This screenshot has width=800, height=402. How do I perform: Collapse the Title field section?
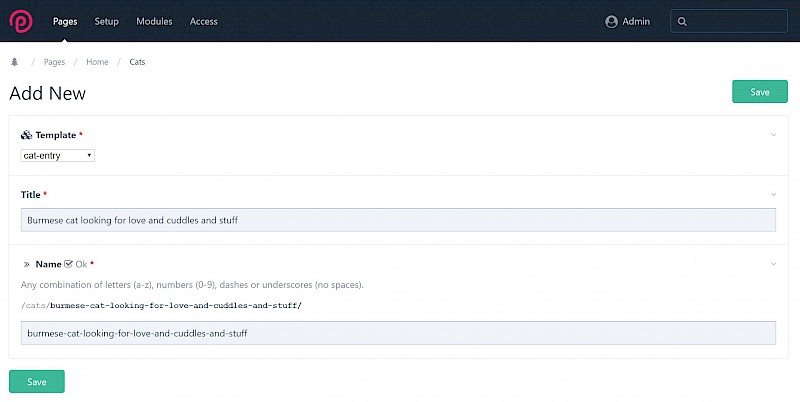773,194
